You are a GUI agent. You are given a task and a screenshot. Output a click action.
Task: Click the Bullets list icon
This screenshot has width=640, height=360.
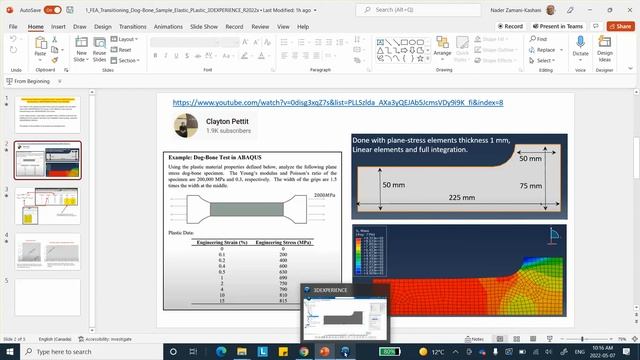[x=284, y=42]
